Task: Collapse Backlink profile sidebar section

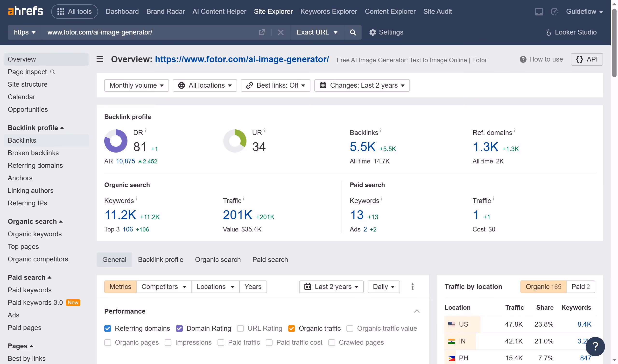Action: (36, 128)
